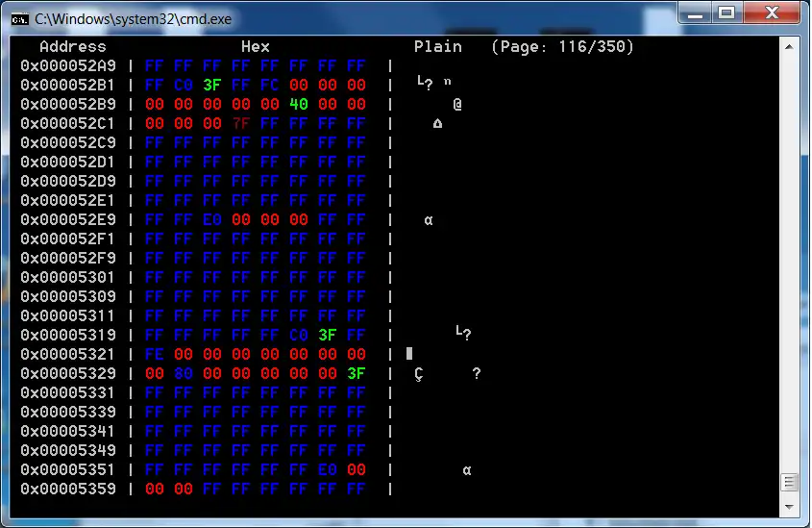Click the Ç character in Plain column
This screenshot has height=528, width=812.
pos(418,374)
